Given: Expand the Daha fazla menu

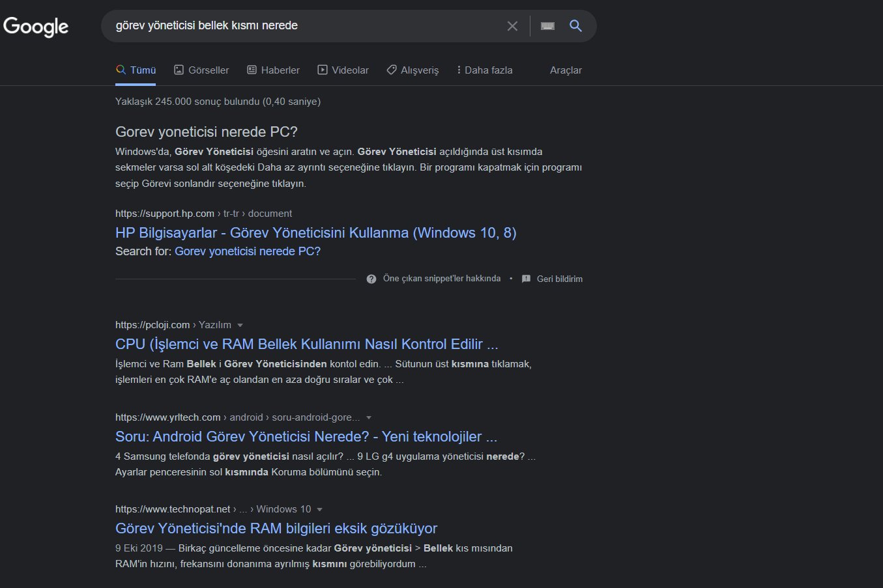Looking at the screenshot, I should point(484,70).
